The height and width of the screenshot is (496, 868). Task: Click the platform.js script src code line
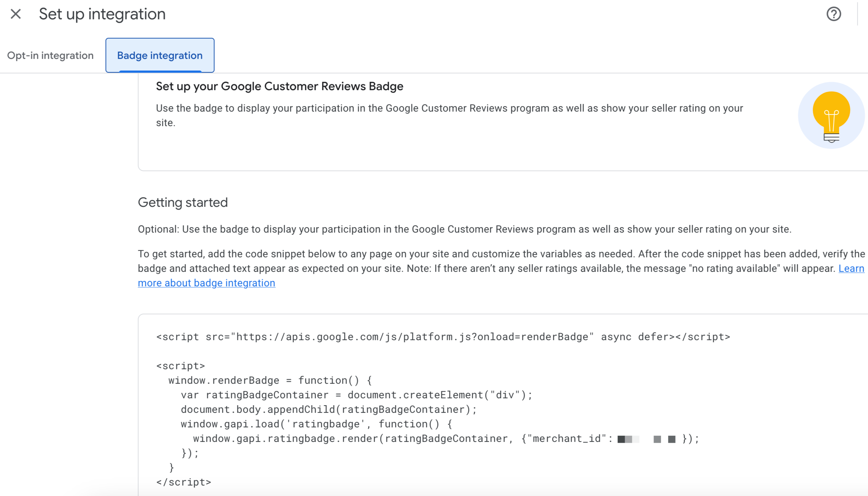[x=443, y=337]
